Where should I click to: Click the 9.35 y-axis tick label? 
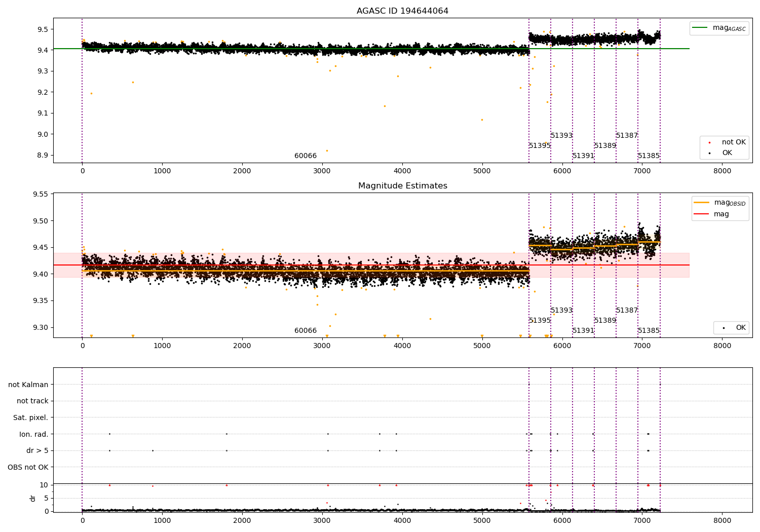[x=41, y=301]
